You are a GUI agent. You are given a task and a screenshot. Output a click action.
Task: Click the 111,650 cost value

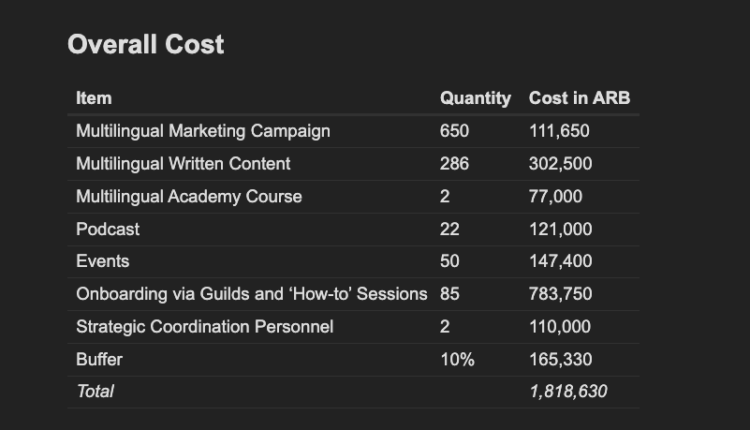pyautogui.click(x=559, y=131)
